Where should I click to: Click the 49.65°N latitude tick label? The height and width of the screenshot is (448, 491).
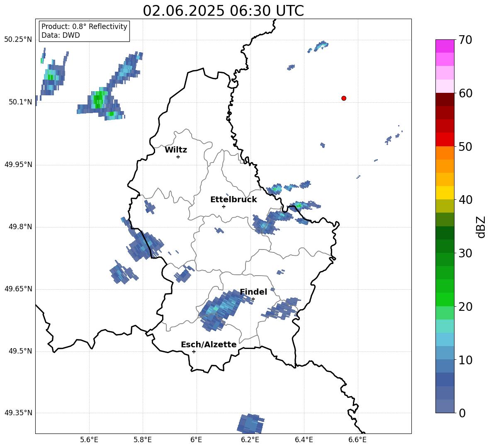18,289
